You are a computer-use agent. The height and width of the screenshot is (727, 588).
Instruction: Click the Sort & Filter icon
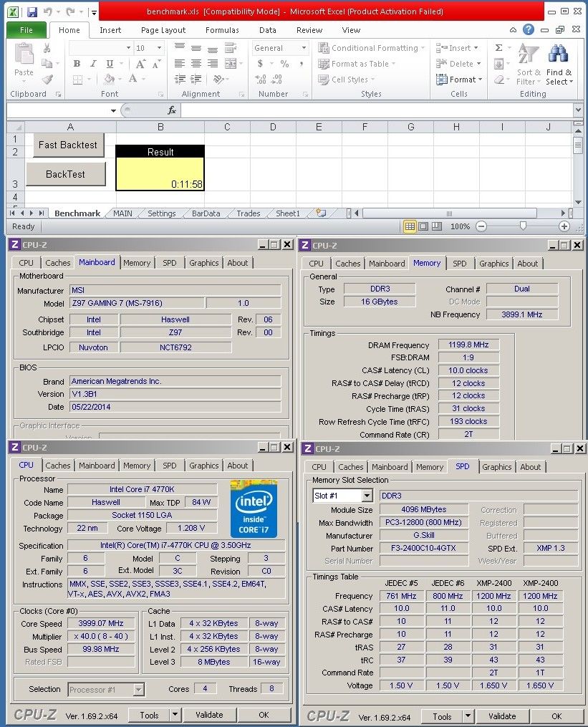(x=529, y=54)
